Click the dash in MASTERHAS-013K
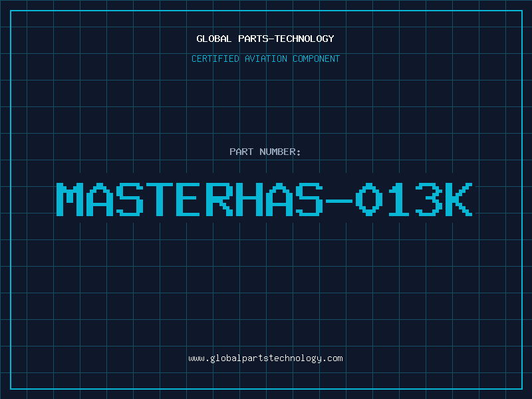This screenshot has height=399, width=532. tap(339, 201)
